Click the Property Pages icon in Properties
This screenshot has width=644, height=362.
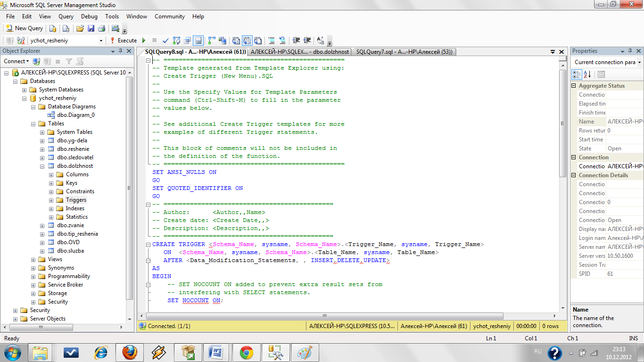[601, 74]
